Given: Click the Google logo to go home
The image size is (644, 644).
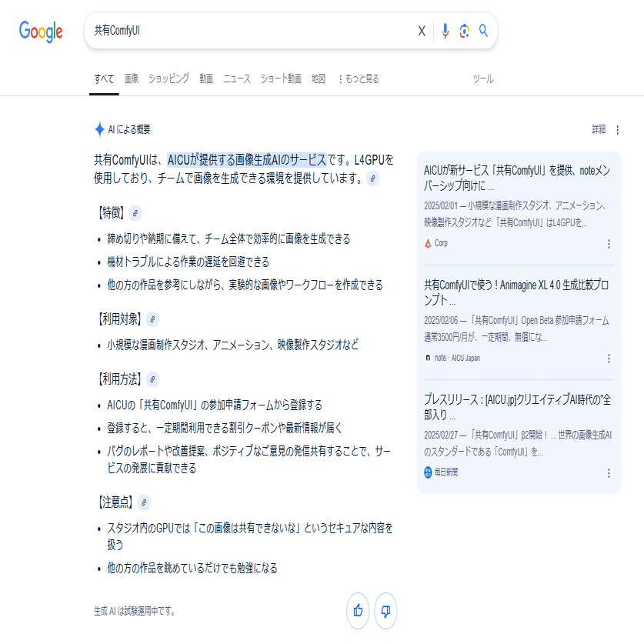Looking at the screenshot, I should [x=41, y=32].
